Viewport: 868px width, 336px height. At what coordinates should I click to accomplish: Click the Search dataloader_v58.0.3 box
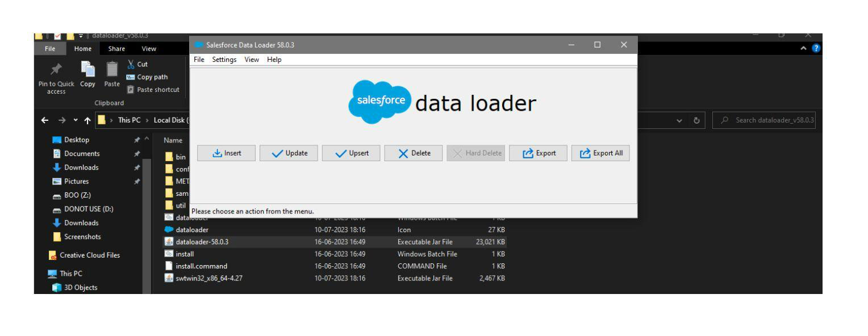[763, 121]
